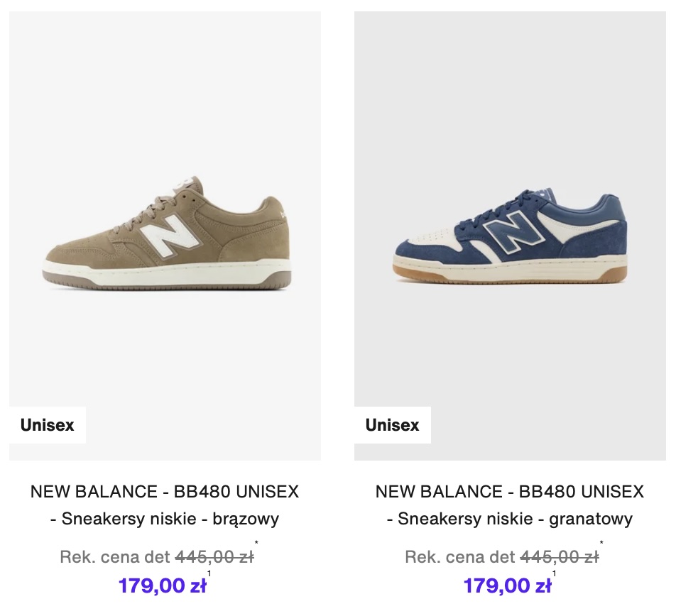Open NEW BALANCE - BB480 UNISEX title above granatowy
Image resolution: width=676 pixels, height=616 pixels.
click(510, 491)
